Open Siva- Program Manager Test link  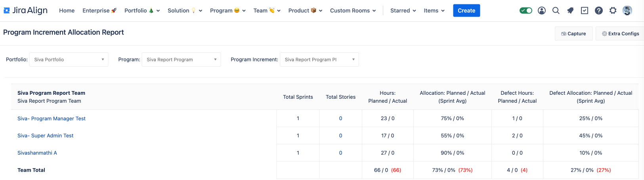[52, 119]
